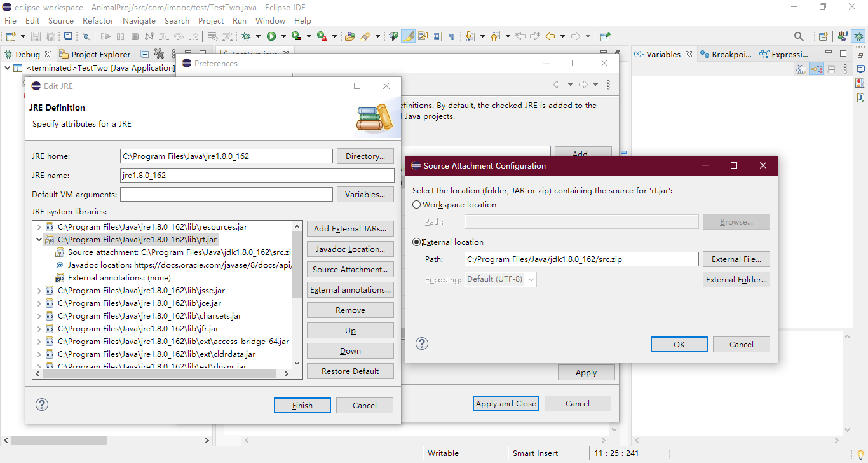Viewport: 868px width, 463px height.
Task: Expand the charsets.jar library node
Action: 39,316
